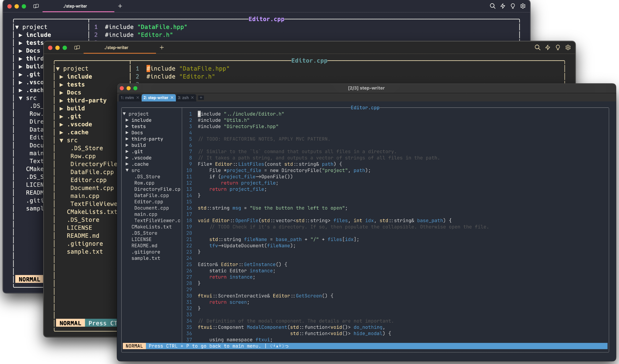Click Editor.cpp title in back window
The height and width of the screenshot is (364, 619).
(266, 19)
